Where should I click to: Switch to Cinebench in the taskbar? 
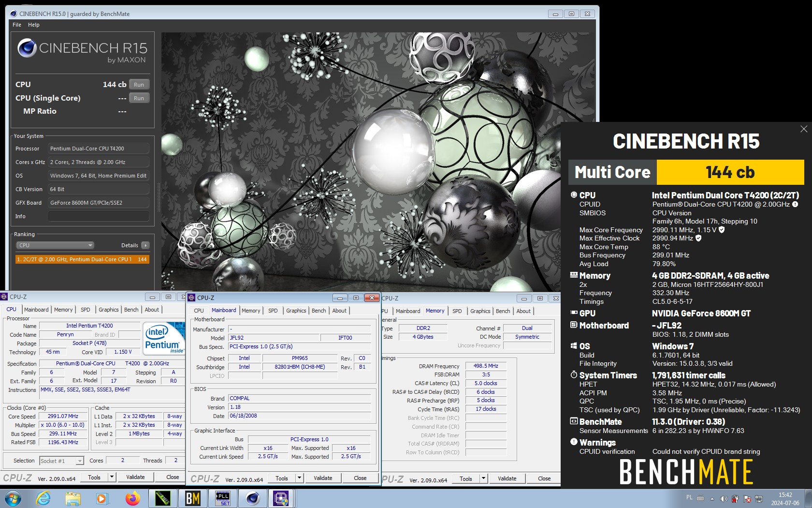coord(253,498)
